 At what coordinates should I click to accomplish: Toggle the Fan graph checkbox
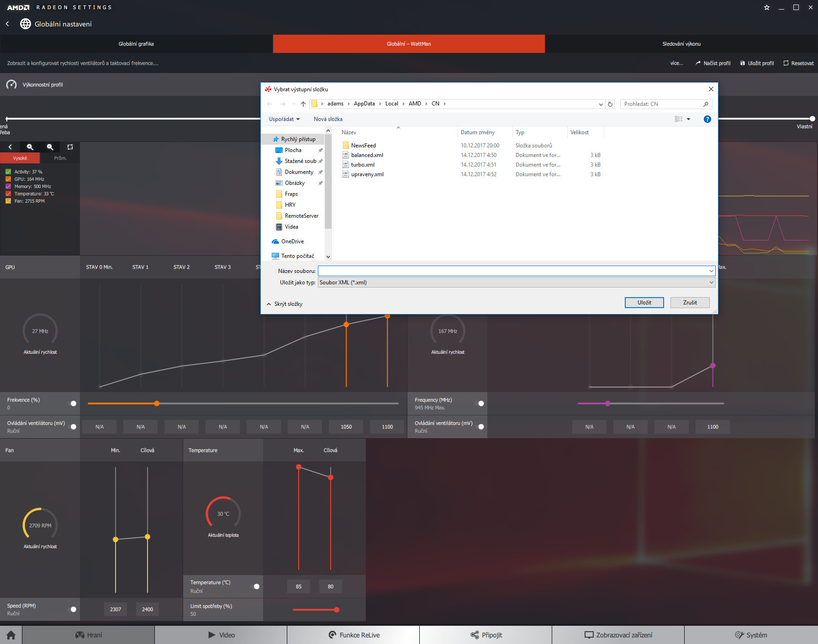(x=8, y=201)
